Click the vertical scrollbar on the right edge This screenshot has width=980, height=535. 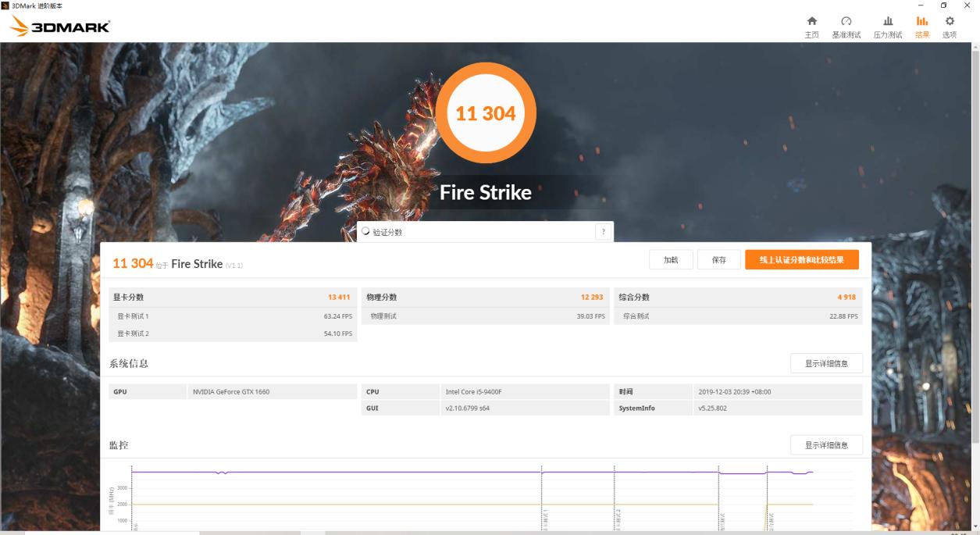(975, 234)
